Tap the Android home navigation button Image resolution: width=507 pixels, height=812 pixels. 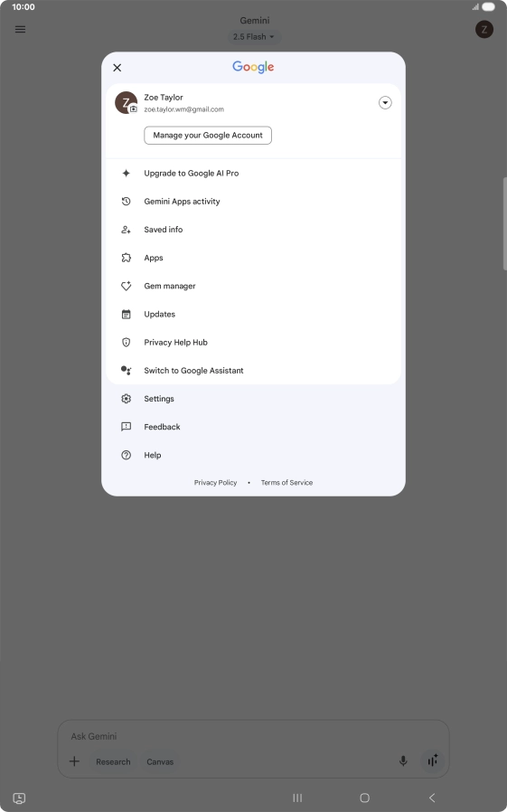[364, 798]
